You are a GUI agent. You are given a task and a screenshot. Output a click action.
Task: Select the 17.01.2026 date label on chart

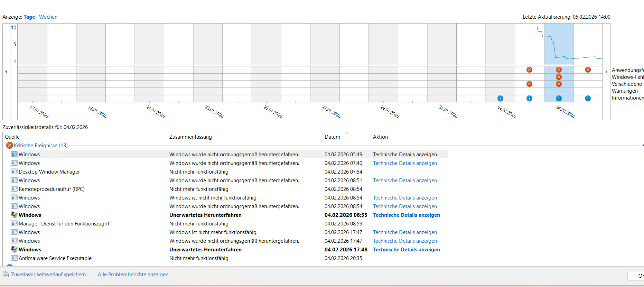click(39, 112)
